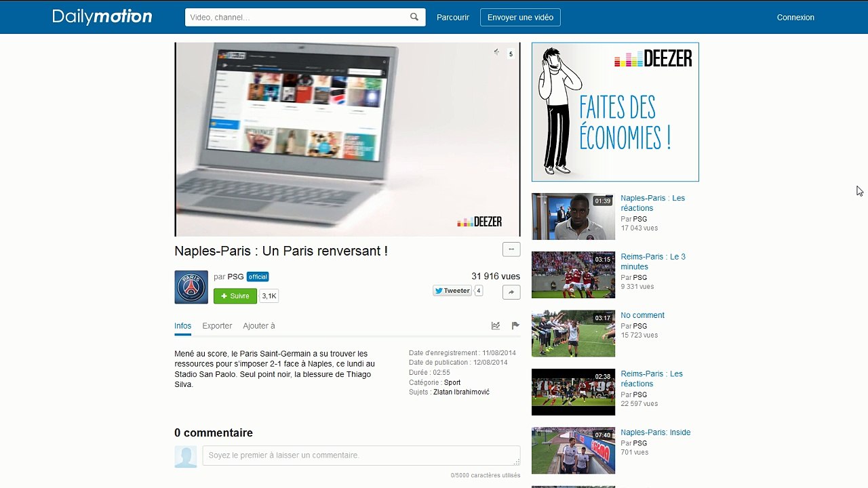Click the search magnifier icon

(x=414, y=17)
